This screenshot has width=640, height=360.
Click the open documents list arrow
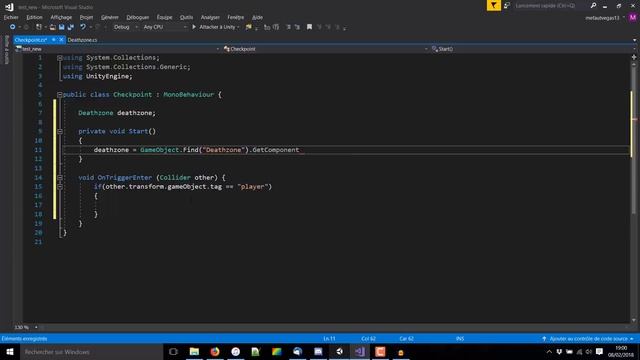[634, 40]
